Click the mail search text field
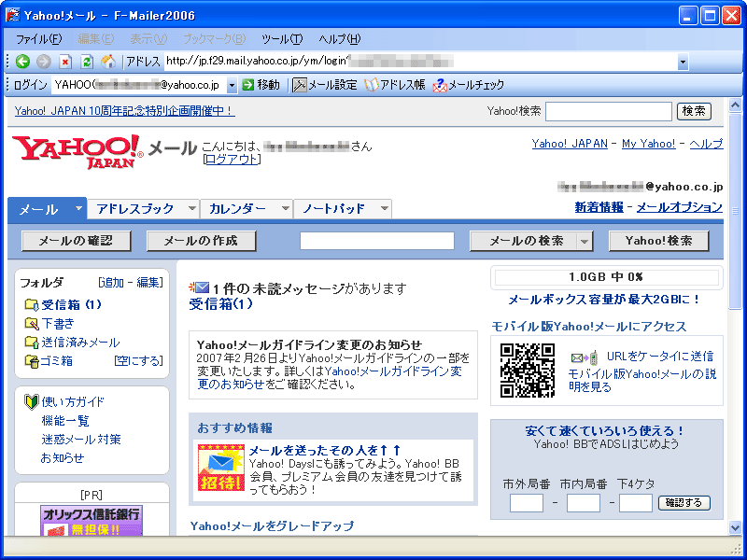Screen dimensions: 747x560 point(377,241)
